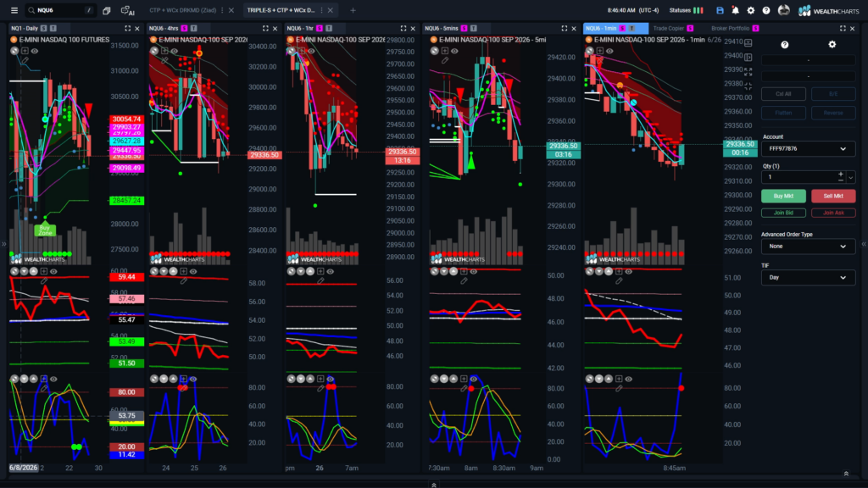The width and height of the screenshot is (868, 488).
Task: Toggle eye visibility on NQ1 Daily chart
Action: pyautogui.click(x=34, y=51)
